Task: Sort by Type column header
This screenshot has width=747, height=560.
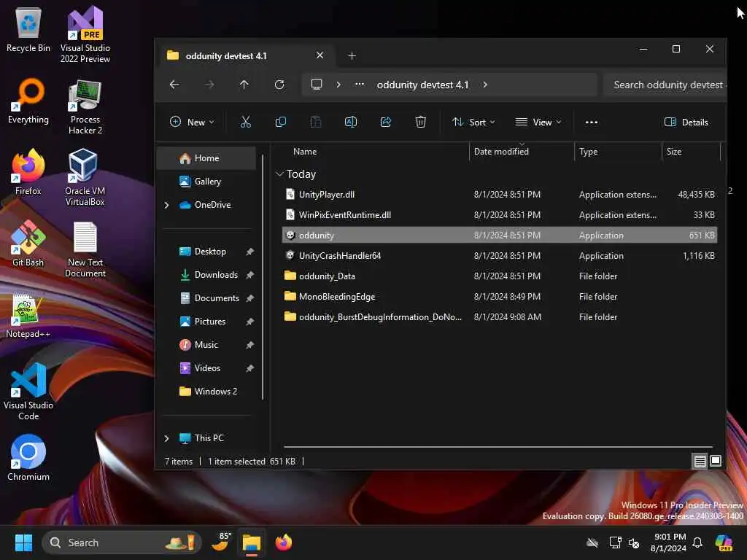Action: pyautogui.click(x=618, y=152)
